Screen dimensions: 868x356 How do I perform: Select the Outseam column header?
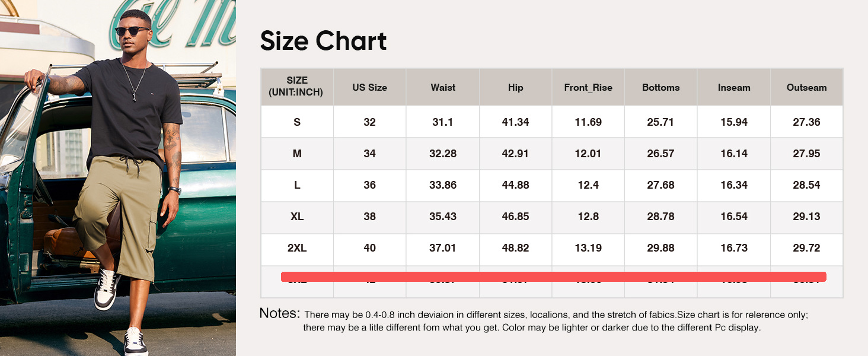(807, 87)
